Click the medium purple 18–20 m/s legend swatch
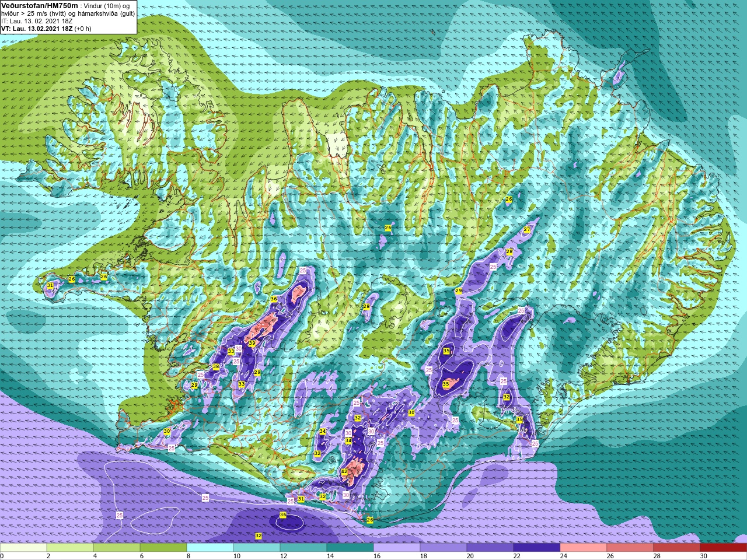This screenshot has width=747, height=560. pyautogui.click(x=444, y=548)
